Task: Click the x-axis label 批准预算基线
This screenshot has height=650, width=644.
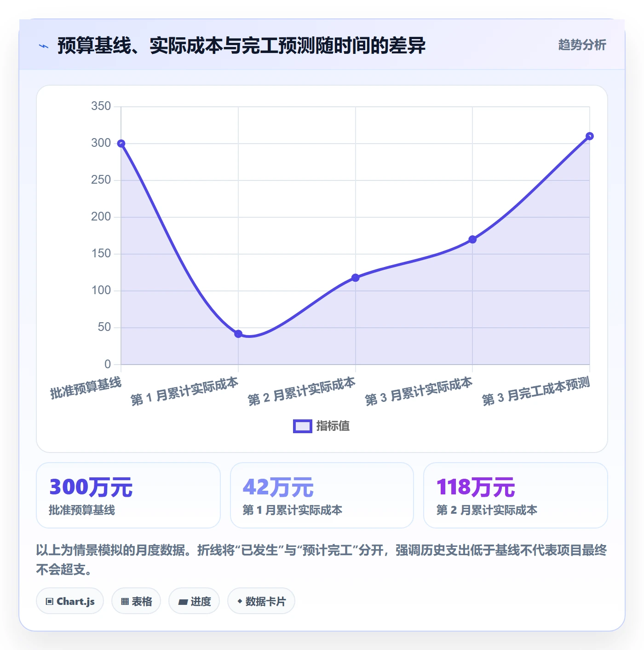Action: (86, 388)
